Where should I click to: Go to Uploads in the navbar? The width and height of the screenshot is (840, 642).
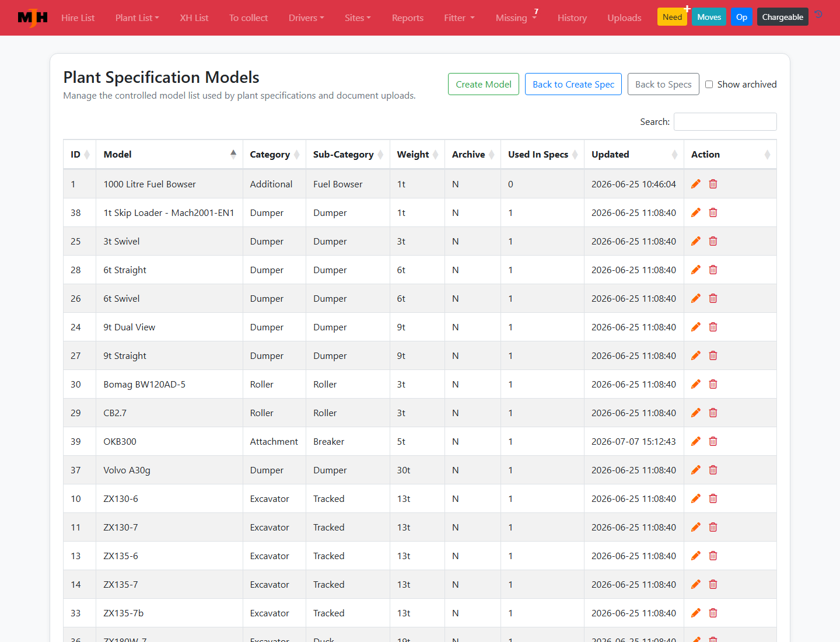tap(624, 18)
